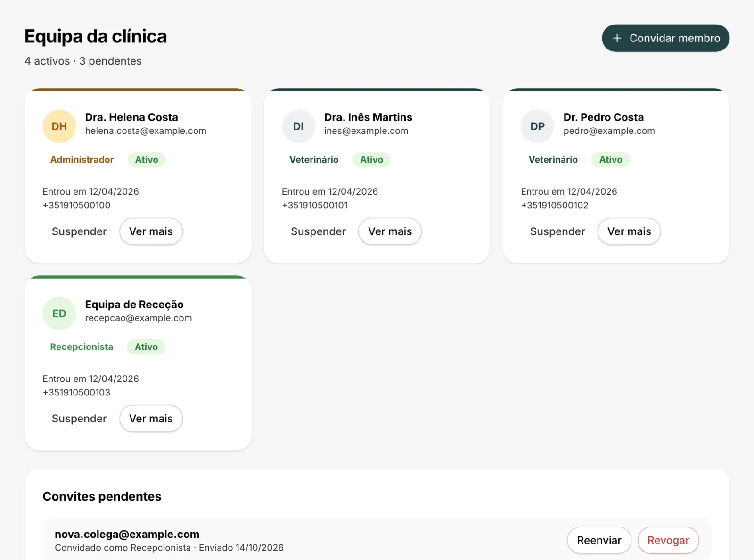Image resolution: width=754 pixels, height=560 pixels.
Task: Select the name Dra. Helena Costa
Action: click(x=131, y=117)
